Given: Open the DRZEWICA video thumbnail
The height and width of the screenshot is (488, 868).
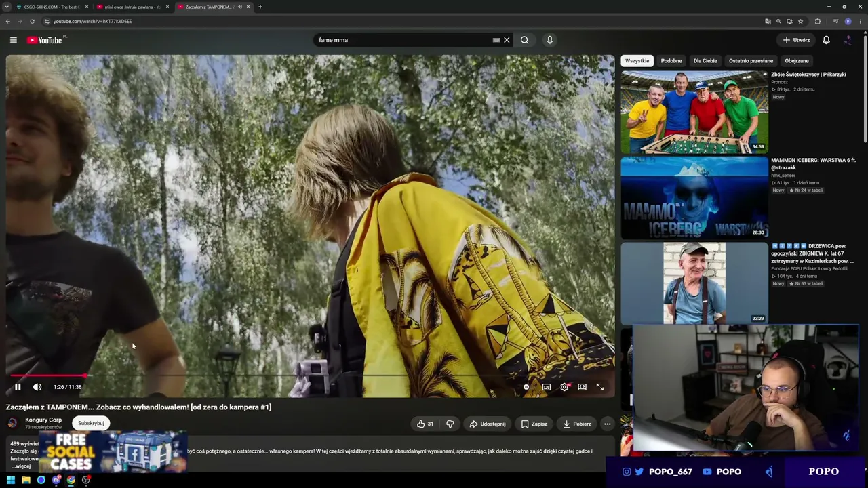Looking at the screenshot, I should pos(694,283).
